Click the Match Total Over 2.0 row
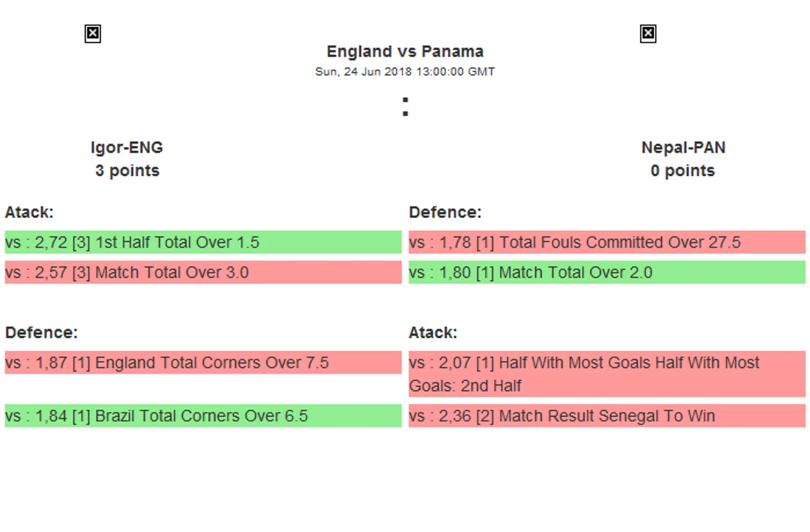 pos(606,272)
